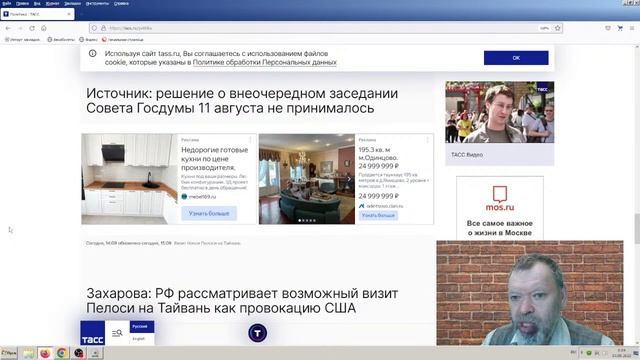Open the Яндекс bookmark in bookmarks toolbar
Viewport: 640px width, 360px height.
coord(88,40)
